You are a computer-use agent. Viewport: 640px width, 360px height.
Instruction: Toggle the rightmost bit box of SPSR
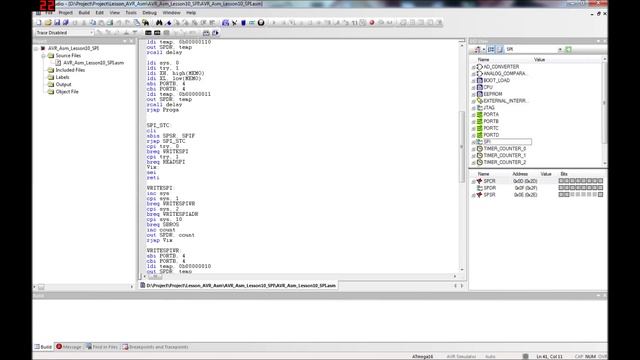tap(600, 195)
